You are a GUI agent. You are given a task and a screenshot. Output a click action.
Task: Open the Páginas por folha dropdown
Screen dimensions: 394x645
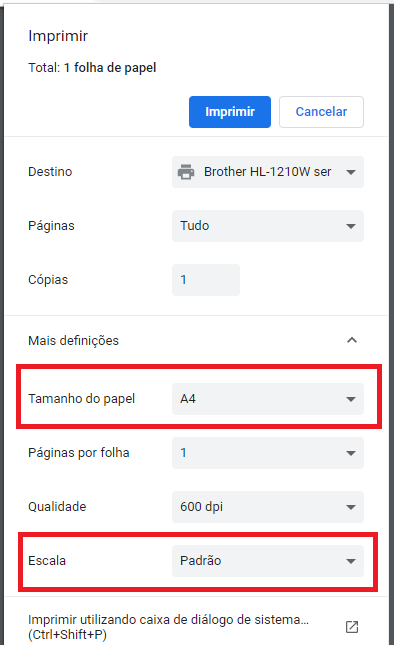coord(268,453)
